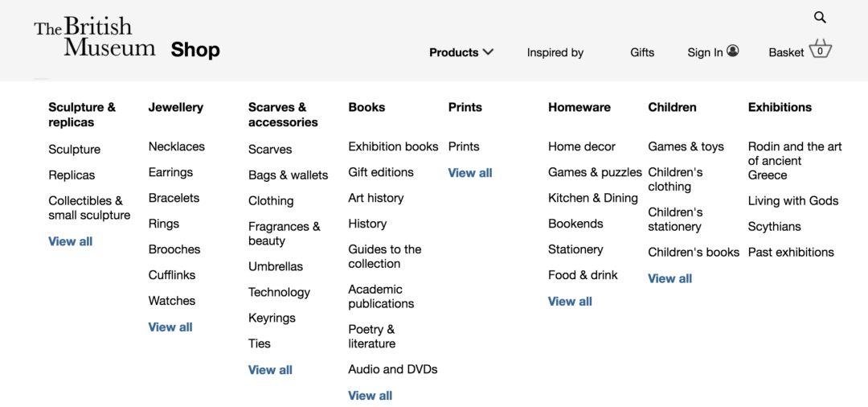868x407 pixels.
Task: Open the shopping basket icon
Action: (x=820, y=49)
